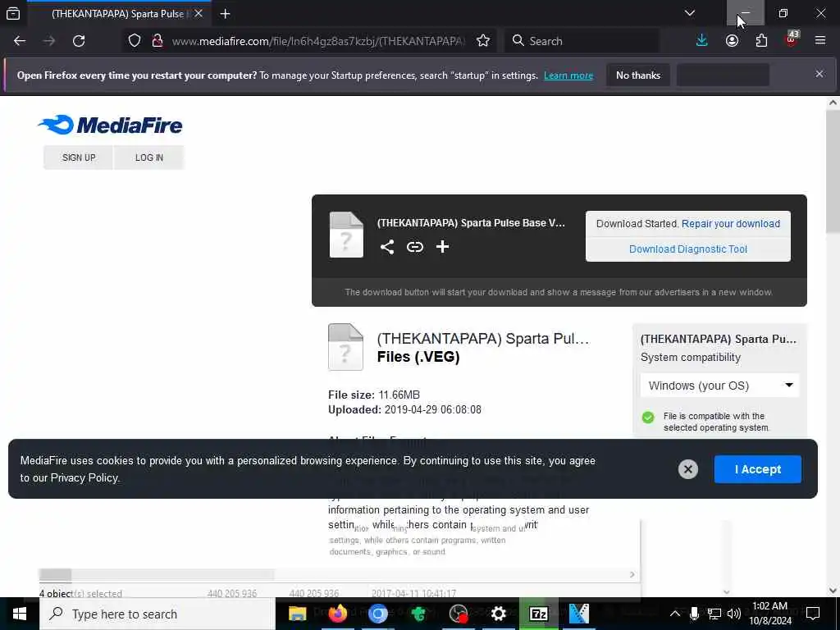Open the extension with 43 badge
The height and width of the screenshot is (630, 840).
coord(792,39)
